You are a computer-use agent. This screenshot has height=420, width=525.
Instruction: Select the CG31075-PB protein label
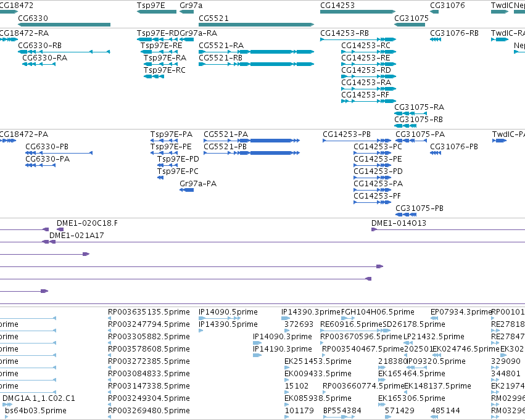coord(420,208)
